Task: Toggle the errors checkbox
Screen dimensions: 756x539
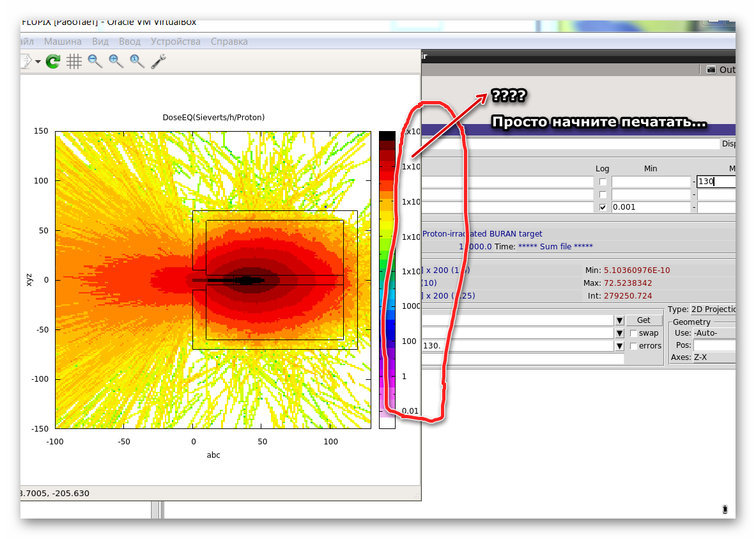Action: point(633,346)
